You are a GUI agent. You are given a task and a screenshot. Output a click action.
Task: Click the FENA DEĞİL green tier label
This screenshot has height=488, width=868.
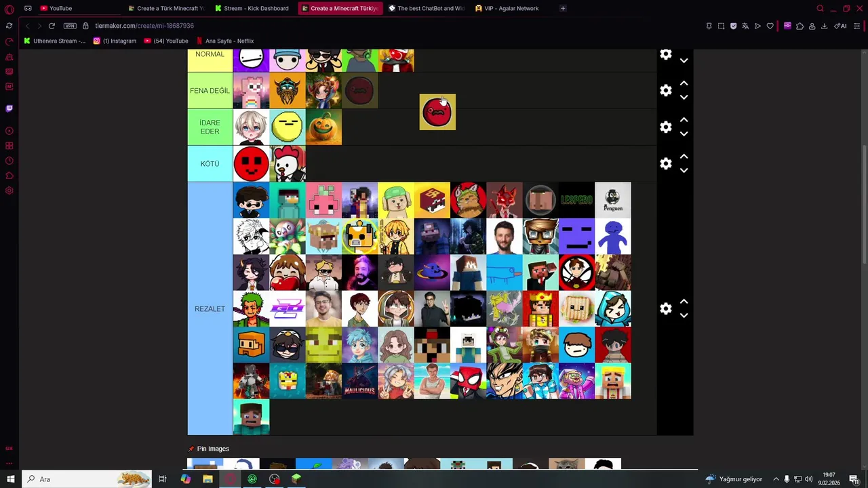[x=210, y=91]
